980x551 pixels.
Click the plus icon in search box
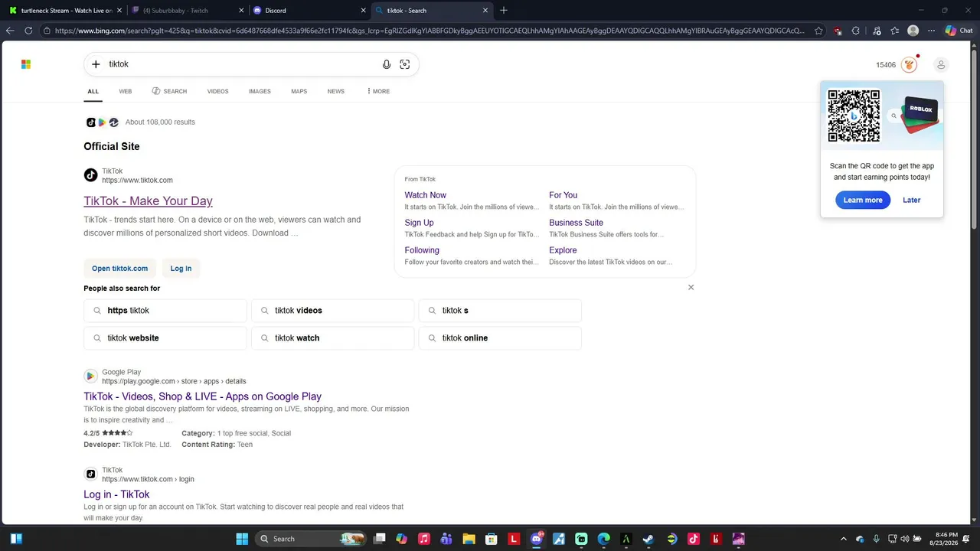coord(96,64)
